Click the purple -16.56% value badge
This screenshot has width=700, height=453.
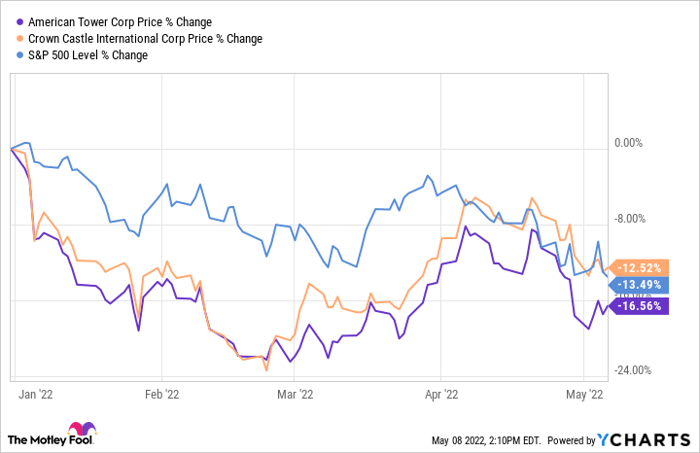tap(640, 307)
